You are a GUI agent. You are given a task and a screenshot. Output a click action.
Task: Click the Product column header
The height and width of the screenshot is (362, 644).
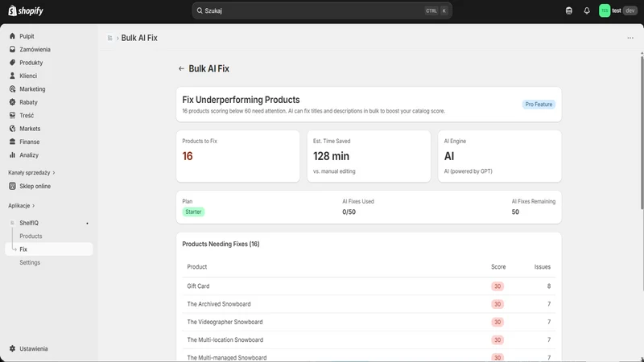(x=197, y=267)
